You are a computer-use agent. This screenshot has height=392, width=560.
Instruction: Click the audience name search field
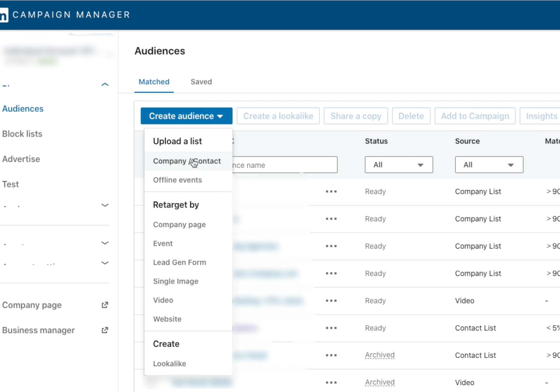[285, 165]
